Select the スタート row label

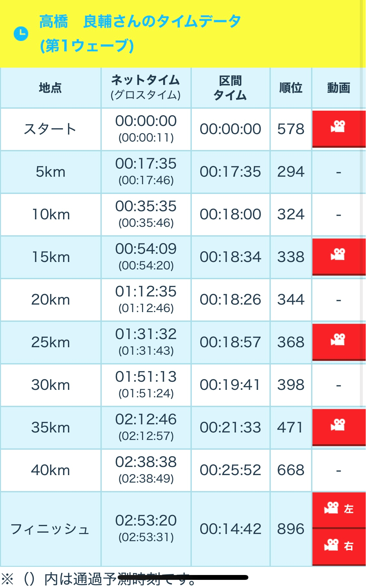[x=50, y=129]
